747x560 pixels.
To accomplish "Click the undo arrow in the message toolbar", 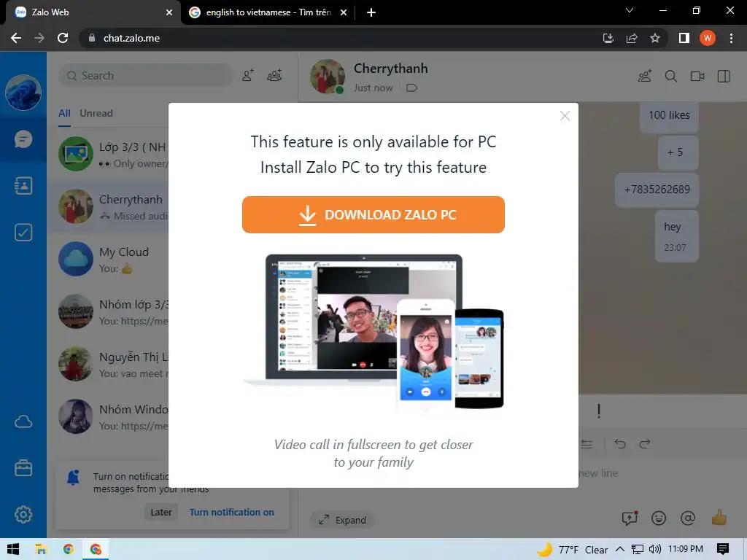I will 620,444.
